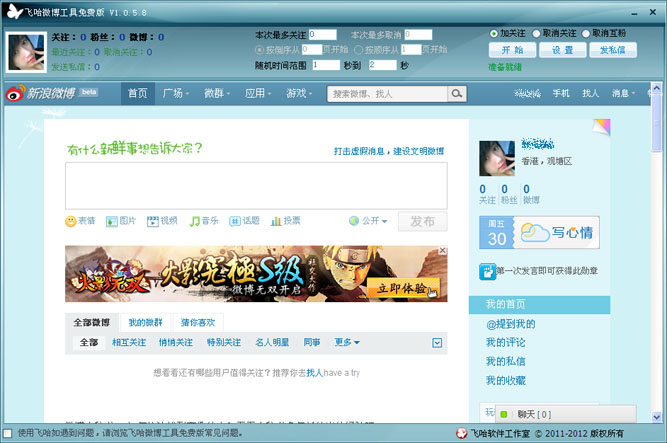
Task: Select 取消互粉 radio option
Action: 586,34
